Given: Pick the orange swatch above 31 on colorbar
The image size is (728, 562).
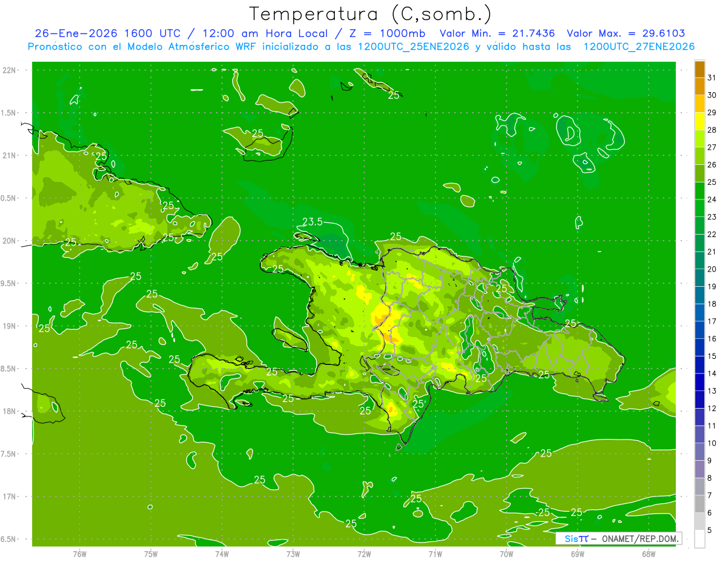Looking at the screenshot, I should click(x=699, y=69).
